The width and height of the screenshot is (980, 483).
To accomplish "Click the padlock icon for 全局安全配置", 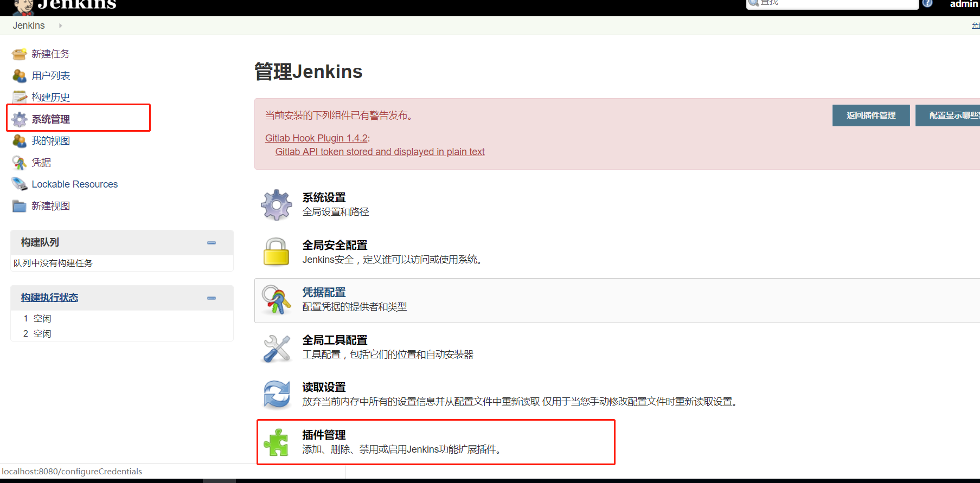I will (277, 252).
